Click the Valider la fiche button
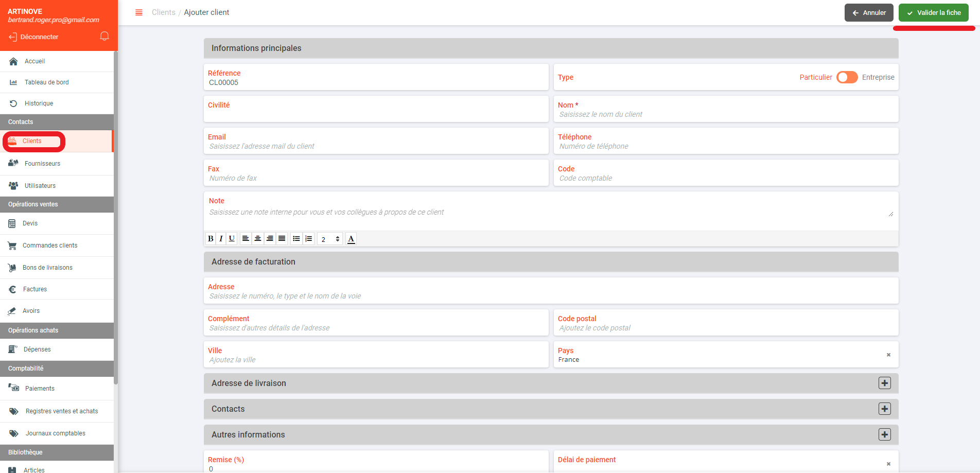Screen dimensions: 980x473 pyautogui.click(x=933, y=13)
